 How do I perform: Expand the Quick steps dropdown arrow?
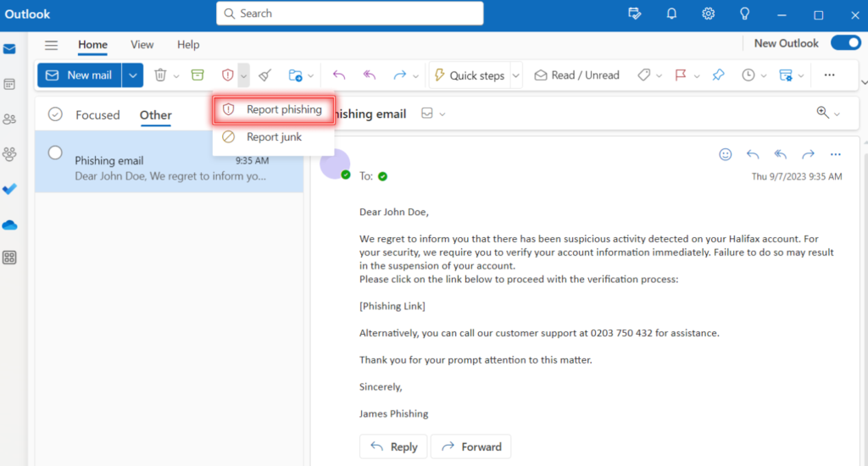tap(516, 75)
